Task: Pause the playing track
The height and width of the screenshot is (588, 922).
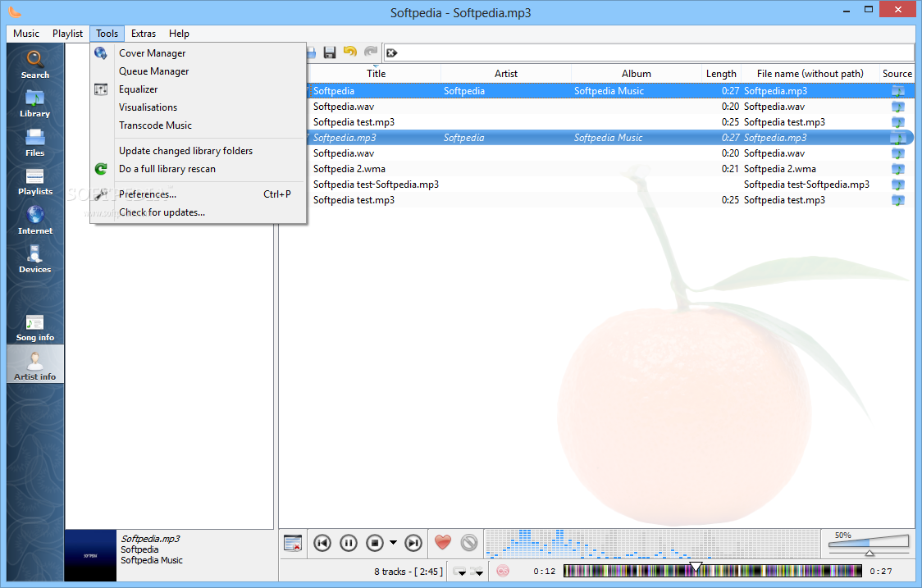Action: 348,543
